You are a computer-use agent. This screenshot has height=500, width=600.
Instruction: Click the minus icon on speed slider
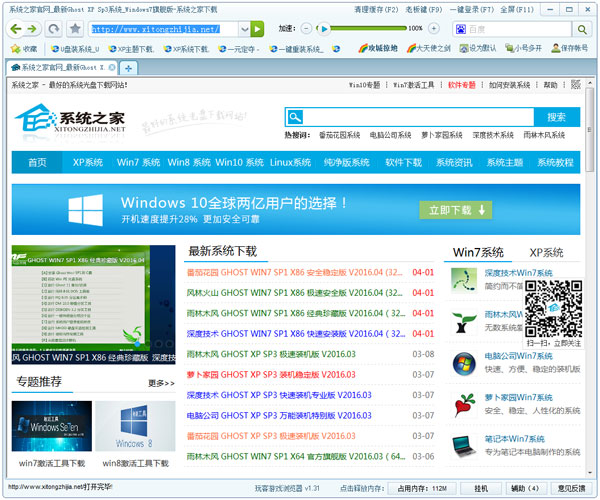tap(305, 29)
